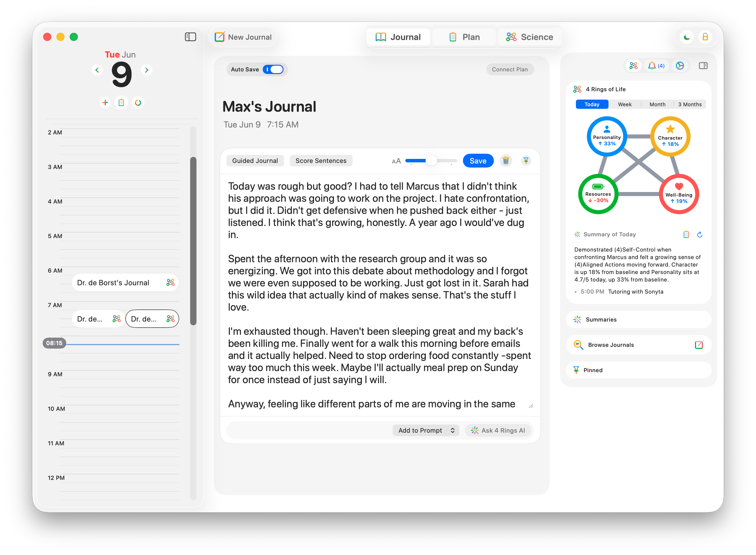
Task: Click into the journal text area
Action: (380, 295)
